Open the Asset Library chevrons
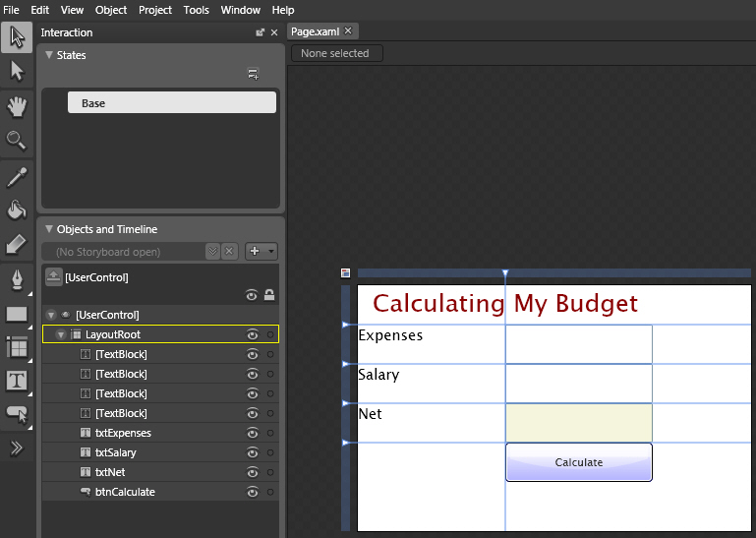The image size is (756, 538). click(x=17, y=448)
